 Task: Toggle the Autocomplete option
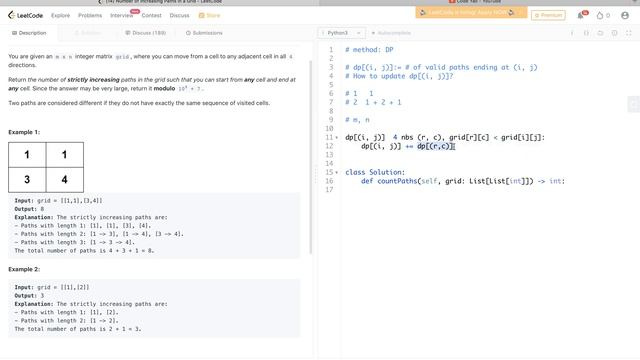[391, 33]
